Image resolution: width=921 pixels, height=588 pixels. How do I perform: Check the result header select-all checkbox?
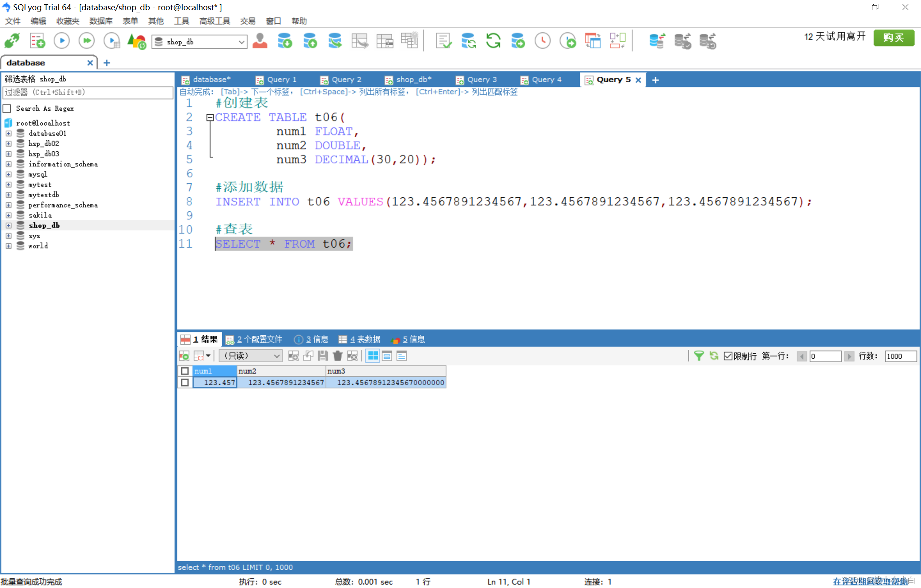tap(185, 371)
